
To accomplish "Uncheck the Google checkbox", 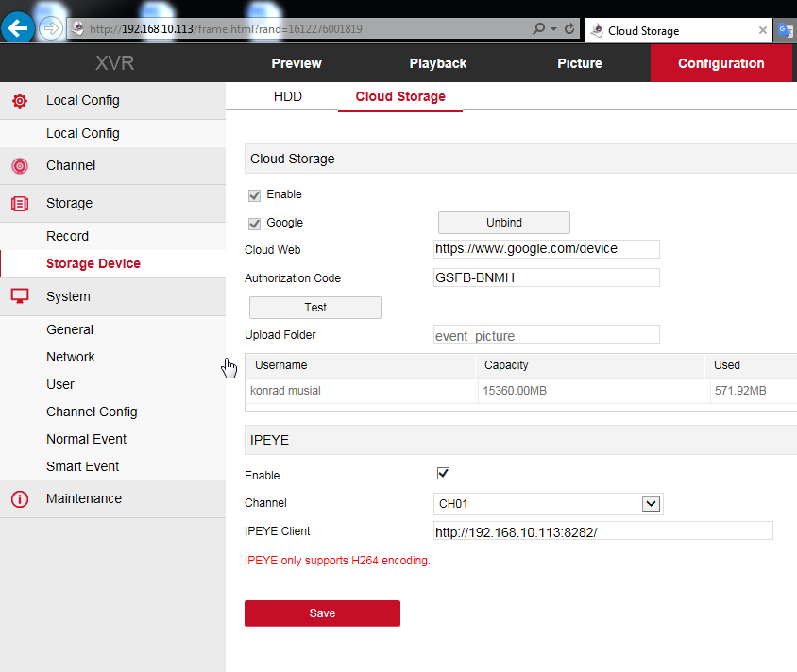I will coord(252,223).
